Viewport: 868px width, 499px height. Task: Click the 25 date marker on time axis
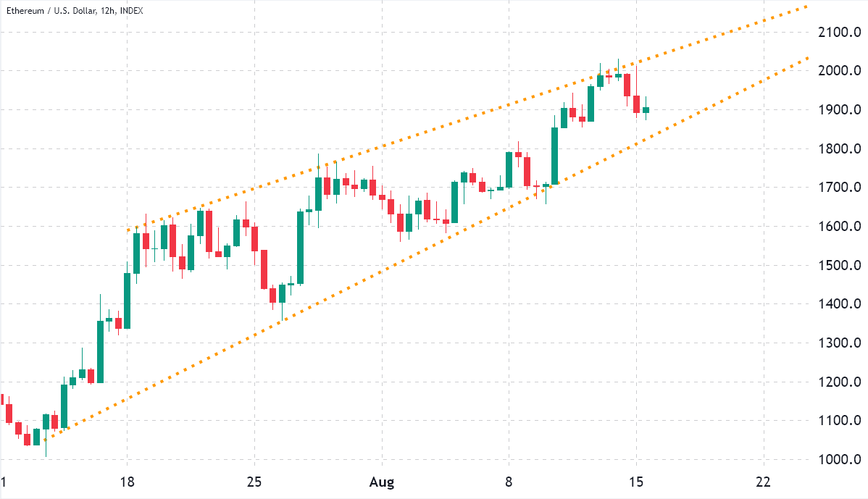tap(254, 482)
